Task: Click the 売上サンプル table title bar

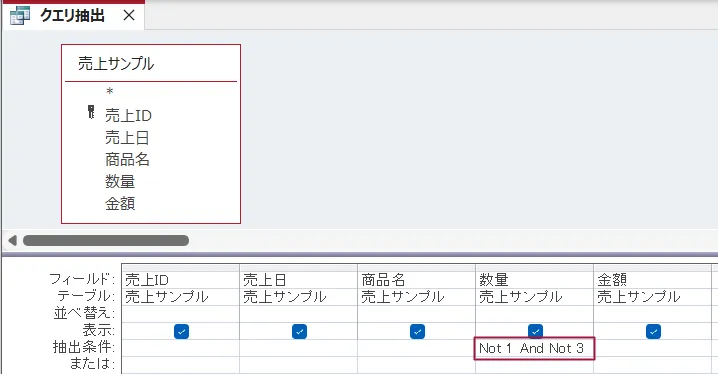Action: [x=151, y=64]
